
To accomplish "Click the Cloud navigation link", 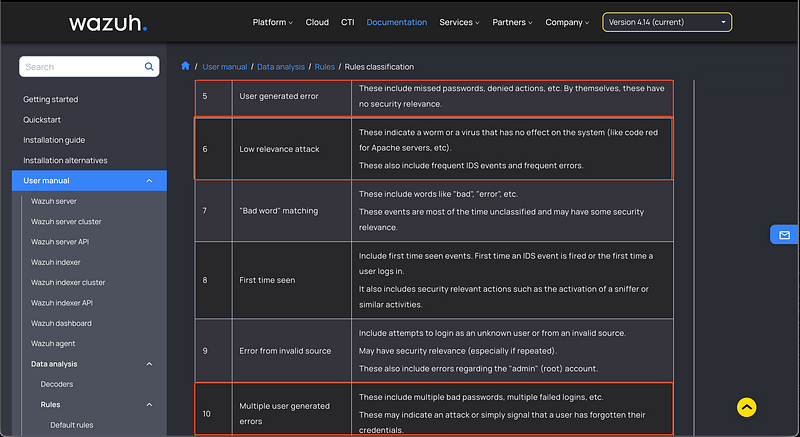I will pos(317,22).
